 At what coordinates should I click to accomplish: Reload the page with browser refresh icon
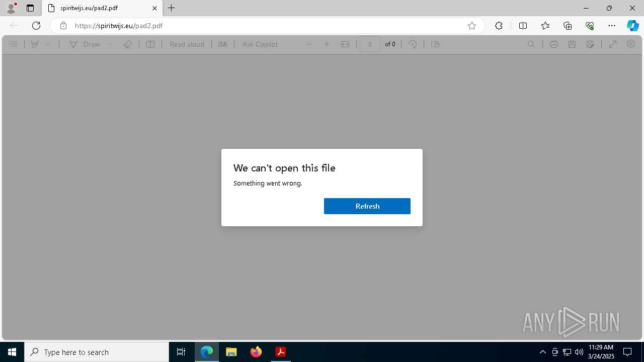click(36, 26)
